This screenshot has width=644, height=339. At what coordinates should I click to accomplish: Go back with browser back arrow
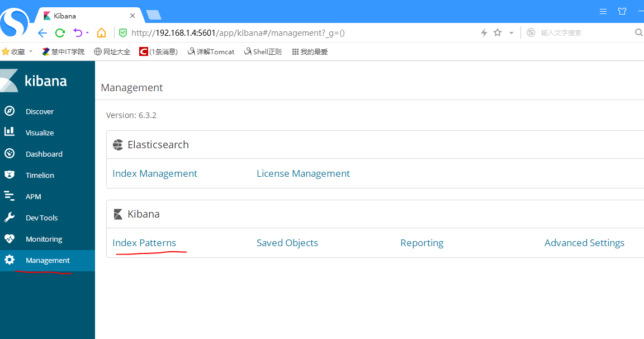[42, 33]
